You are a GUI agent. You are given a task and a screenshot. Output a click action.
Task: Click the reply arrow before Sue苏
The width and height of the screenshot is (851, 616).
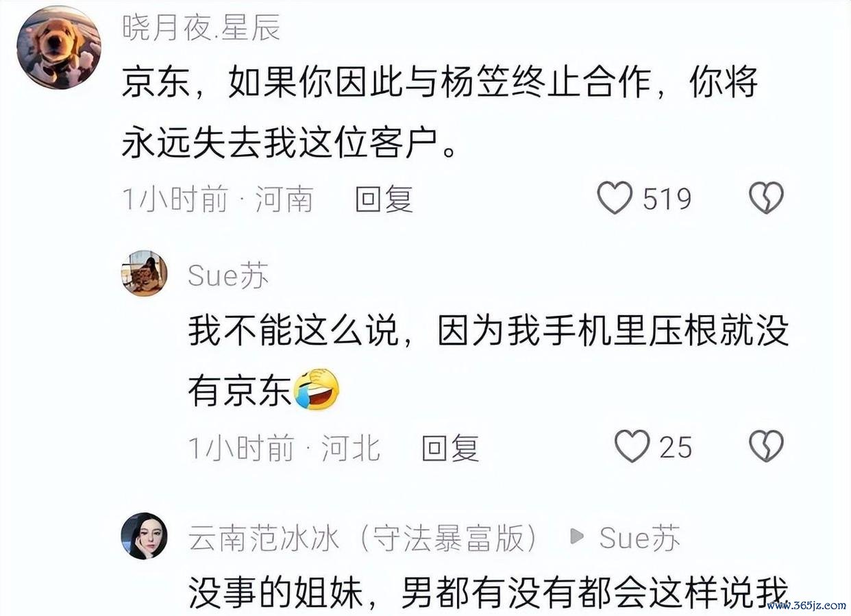coord(578,537)
